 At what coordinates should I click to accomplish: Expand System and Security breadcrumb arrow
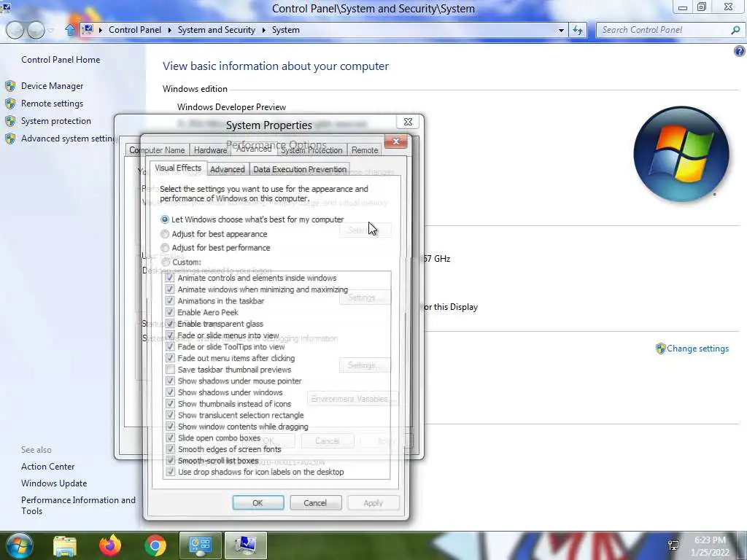click(263, 30)
